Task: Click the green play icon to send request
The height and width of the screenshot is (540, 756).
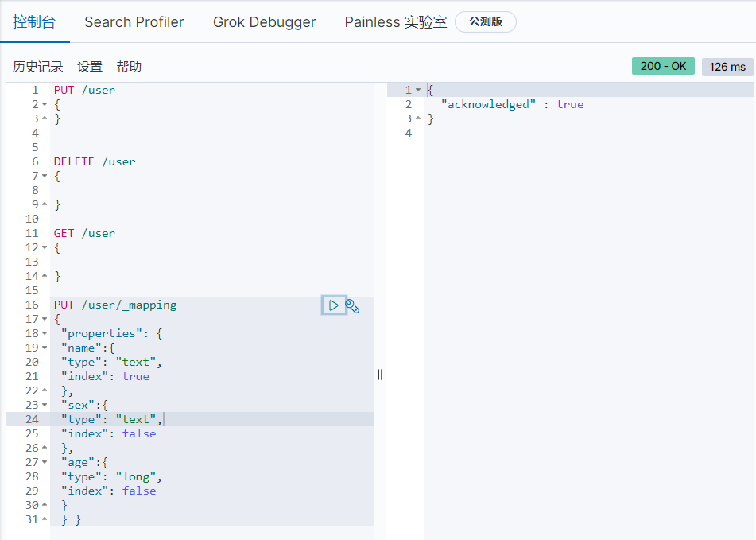Action: 334,305
